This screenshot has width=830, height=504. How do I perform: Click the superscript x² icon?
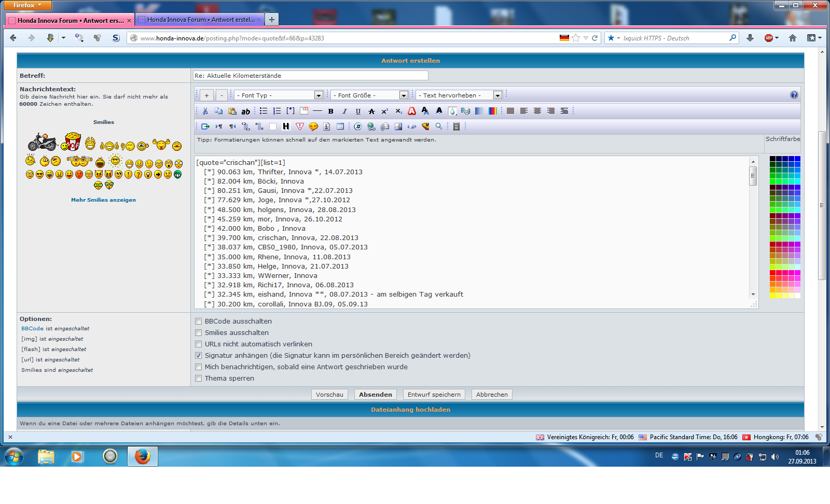coord(385,111)
